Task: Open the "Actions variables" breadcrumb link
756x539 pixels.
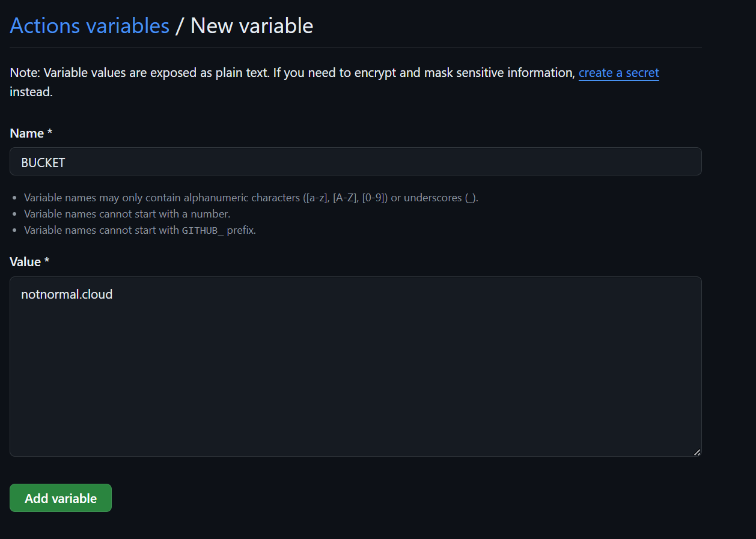Action: point(89,25)
